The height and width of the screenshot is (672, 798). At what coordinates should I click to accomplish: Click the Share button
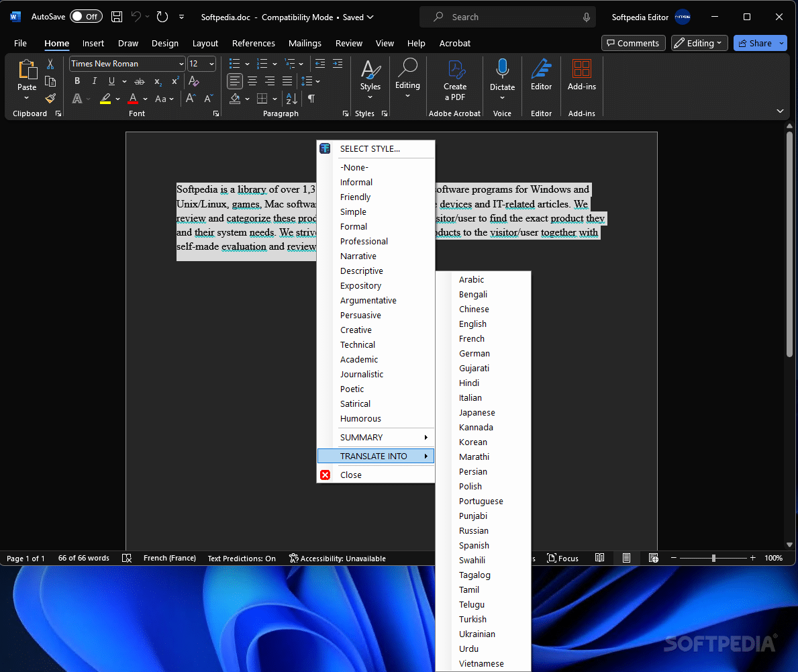point(755,43)
